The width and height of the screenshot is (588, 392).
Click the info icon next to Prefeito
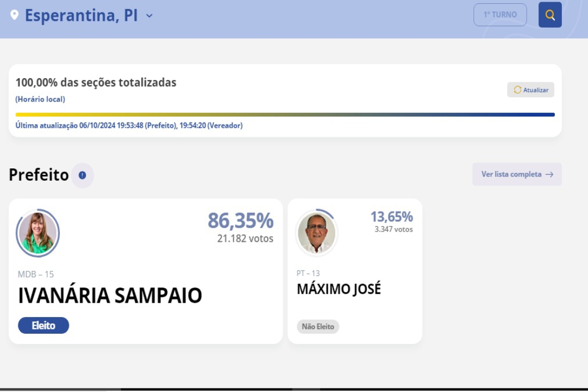tap(82, 175)
